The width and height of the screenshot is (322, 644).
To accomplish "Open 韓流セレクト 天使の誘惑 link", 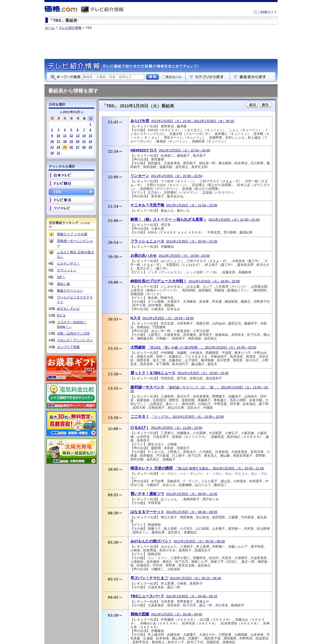I will click(x=151, y=468).
